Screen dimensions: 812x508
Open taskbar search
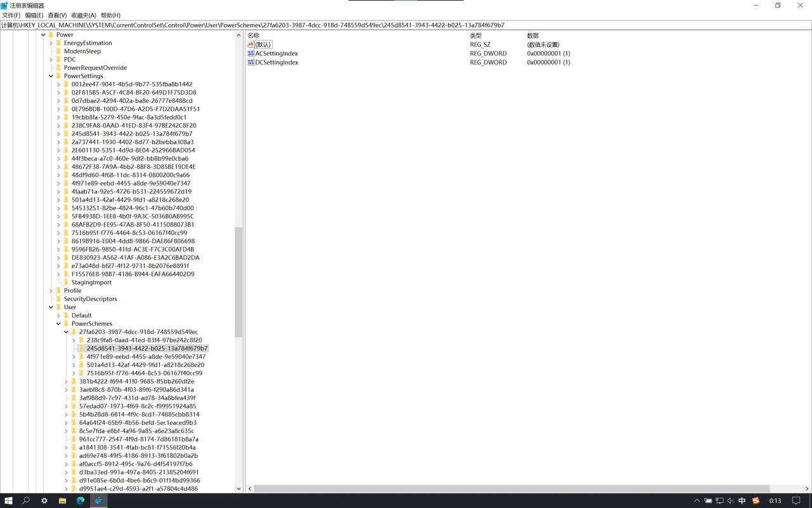pos(26,500)
